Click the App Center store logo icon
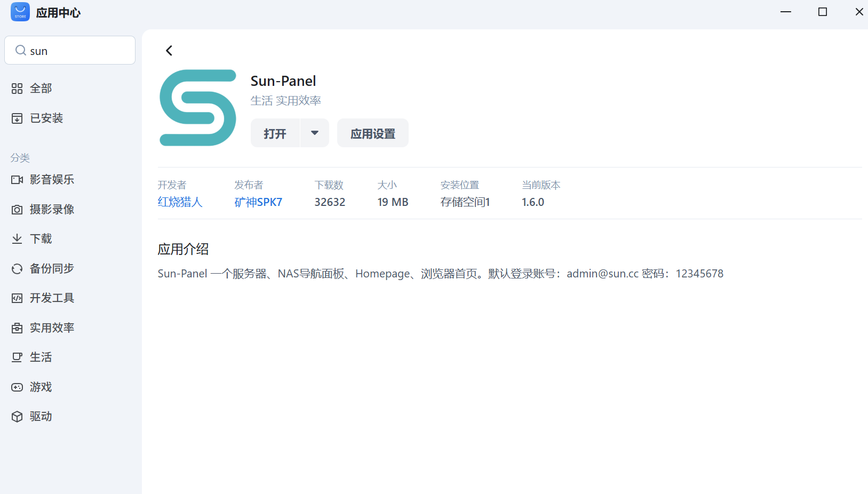868x494 pixels. [x=20, y=12]
